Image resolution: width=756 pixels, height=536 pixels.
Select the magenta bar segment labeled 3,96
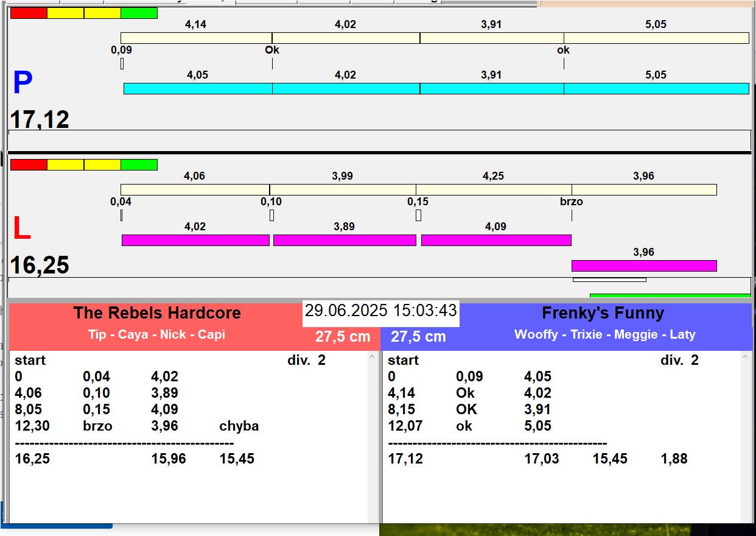643,266
